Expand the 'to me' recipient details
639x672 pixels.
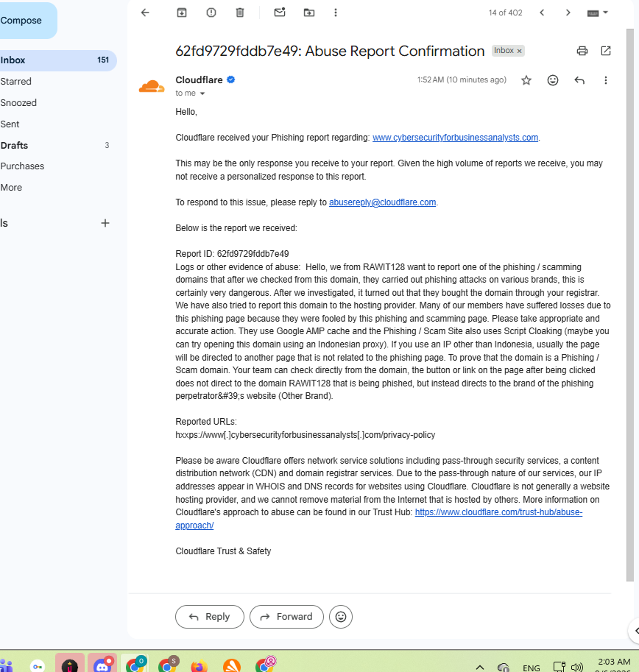point(202,93)
